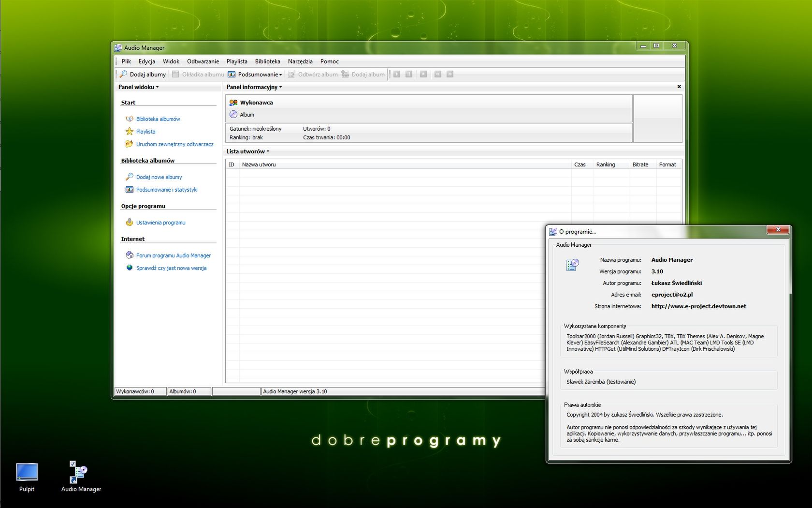The image size is (812, 508).
Task: Click the http://www.e-project.devtown.net address
Action: coord(699,306)
